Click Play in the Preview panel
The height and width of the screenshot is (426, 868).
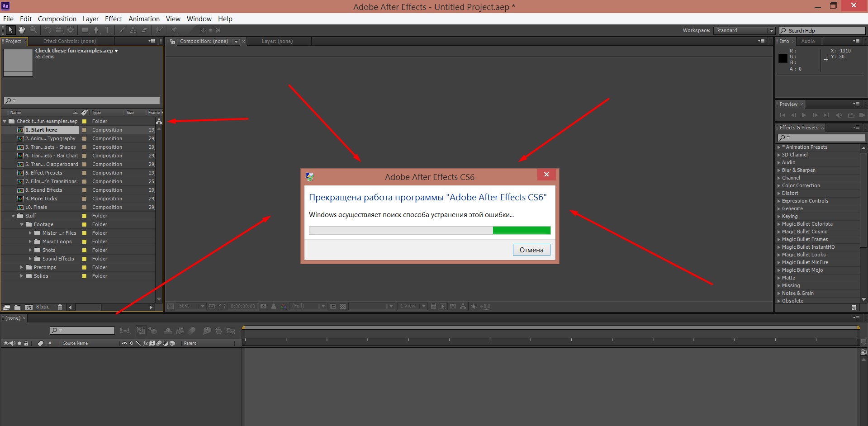tap(804, 115)
